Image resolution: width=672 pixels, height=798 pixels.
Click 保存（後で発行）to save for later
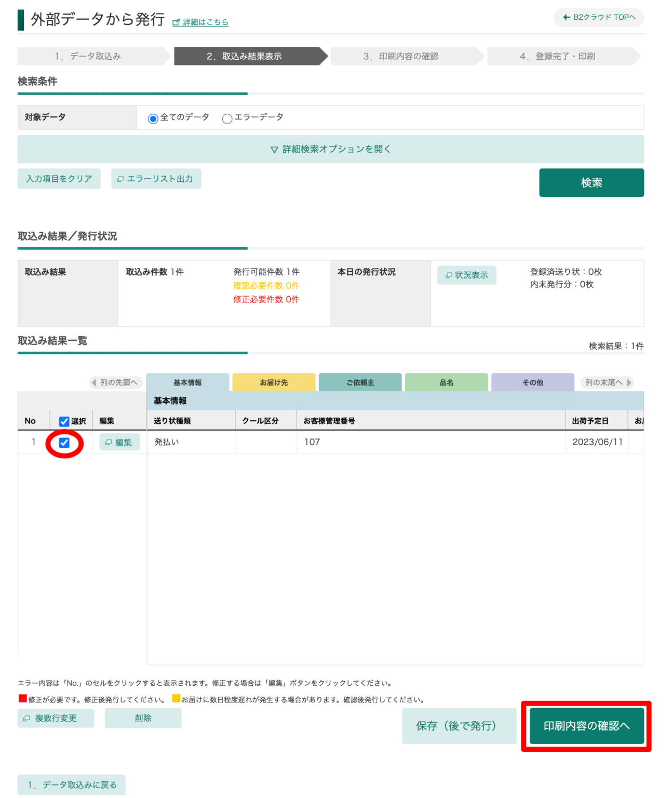459,725
